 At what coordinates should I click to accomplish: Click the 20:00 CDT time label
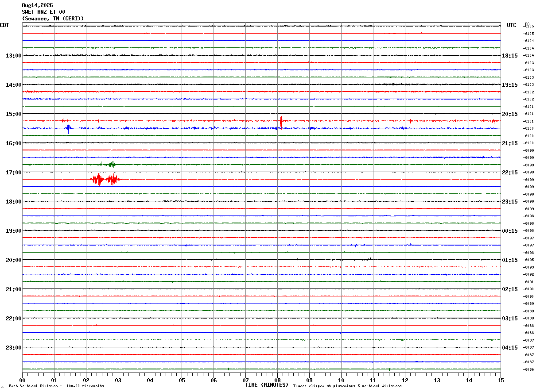coord(14,260)
